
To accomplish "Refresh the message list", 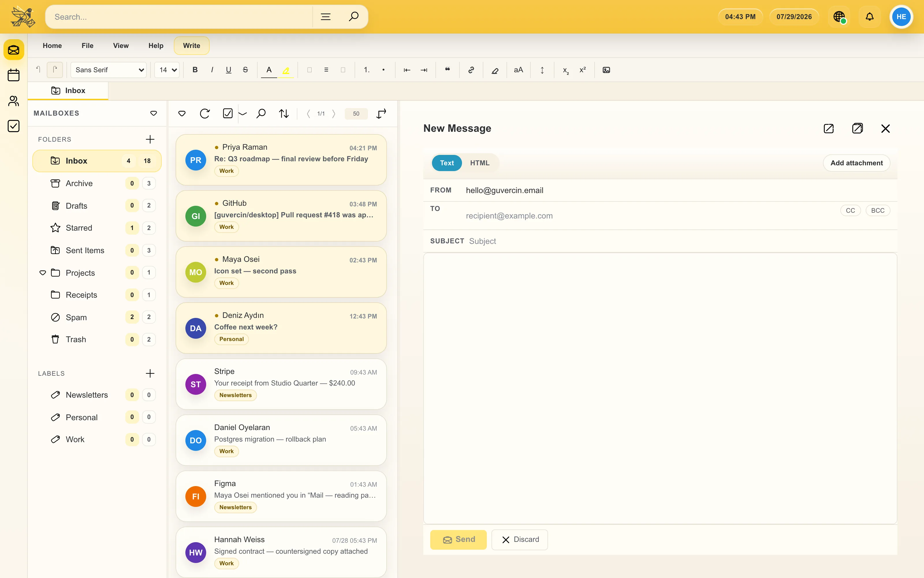I will 205,114.
